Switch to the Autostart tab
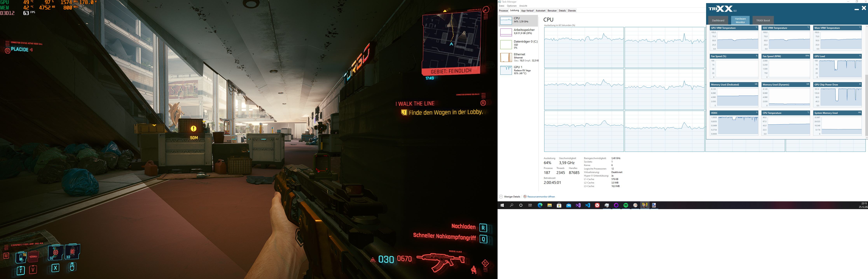The height and width of the screenshot is (279, 868). pos(541,11)
